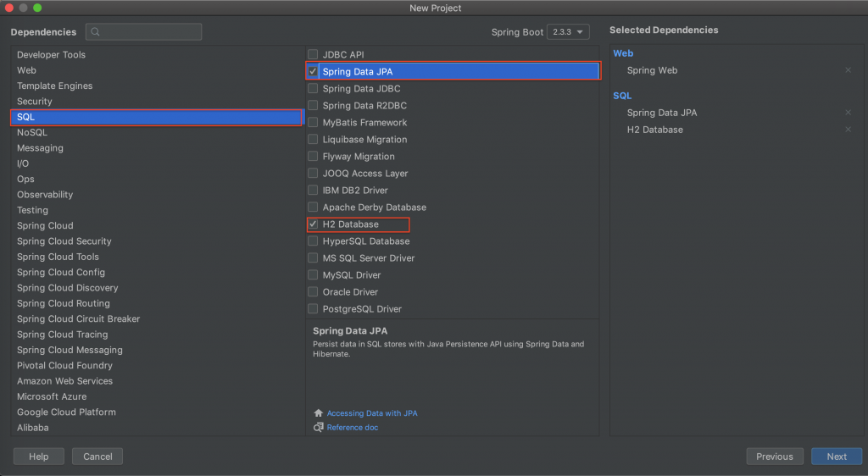This screenshot has height=476, width=868.
Task: Choose the Spring Cloud Security category
Action: [x=64, y=241]
